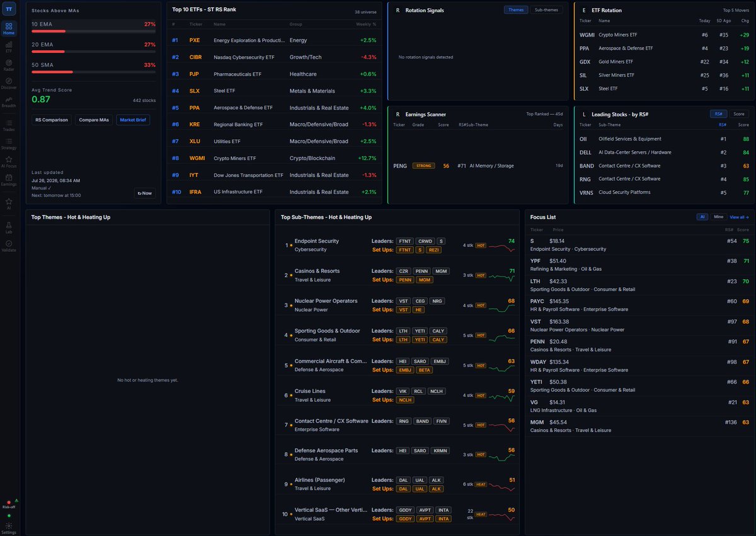Open the Radar page in sidebar

pos(9,65)
